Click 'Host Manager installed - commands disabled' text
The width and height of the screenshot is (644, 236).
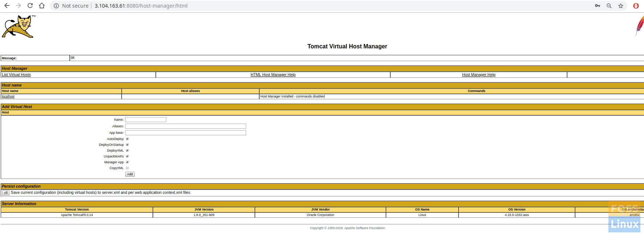(293, 96)
